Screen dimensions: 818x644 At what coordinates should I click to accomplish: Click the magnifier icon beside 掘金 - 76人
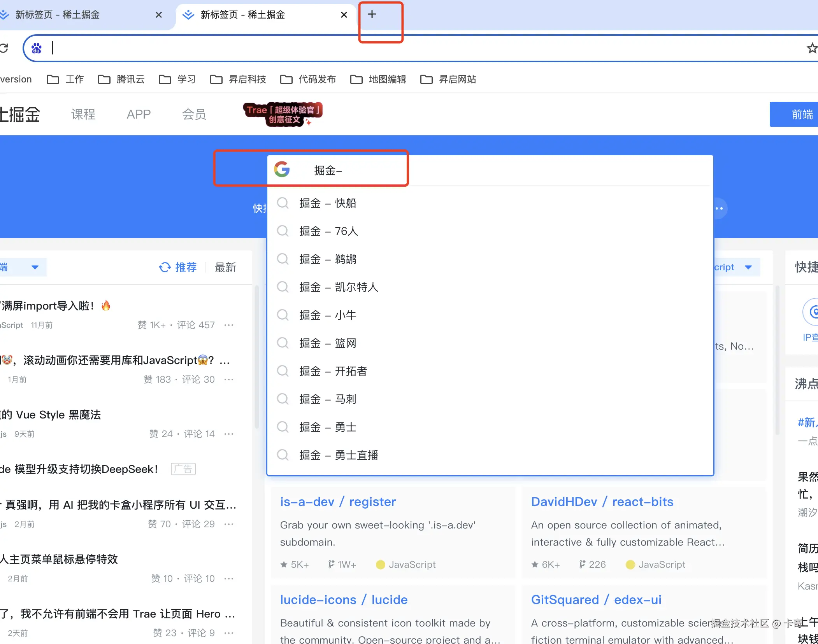[283, 231]
